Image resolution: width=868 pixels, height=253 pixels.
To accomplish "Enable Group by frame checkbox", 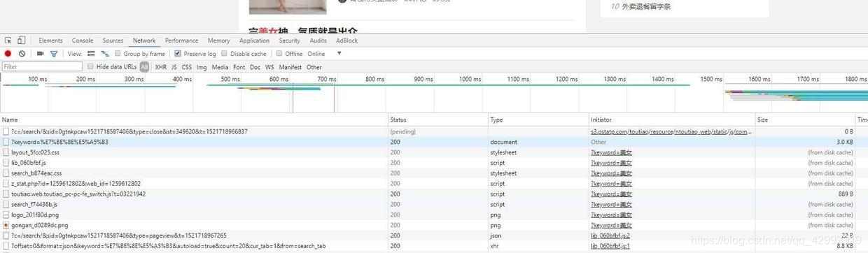I will (x=118, y=54).
